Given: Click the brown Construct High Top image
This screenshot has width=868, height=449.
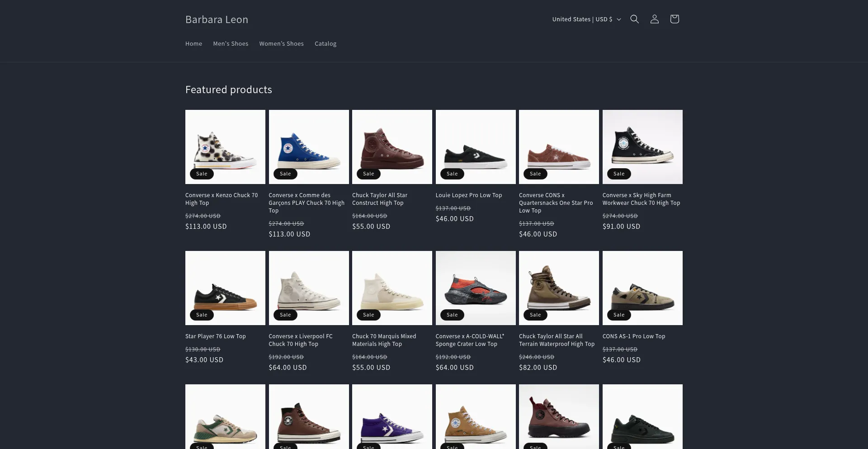Looking at the screenshot, I should pyautogui.click(x=392, y=147).
